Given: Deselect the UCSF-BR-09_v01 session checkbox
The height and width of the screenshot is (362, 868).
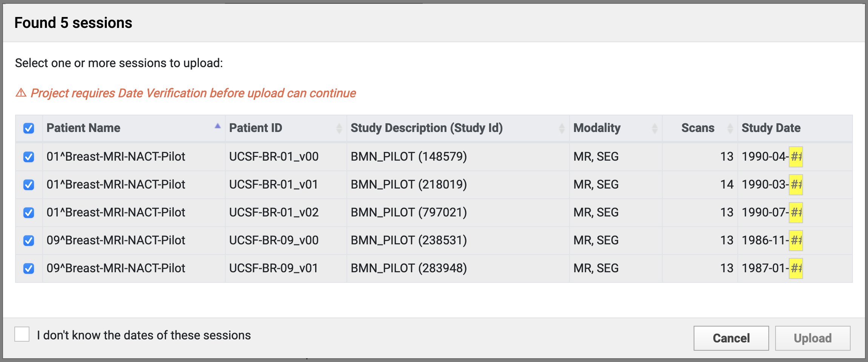Looking at the screenshot, I should coord(29,268).
